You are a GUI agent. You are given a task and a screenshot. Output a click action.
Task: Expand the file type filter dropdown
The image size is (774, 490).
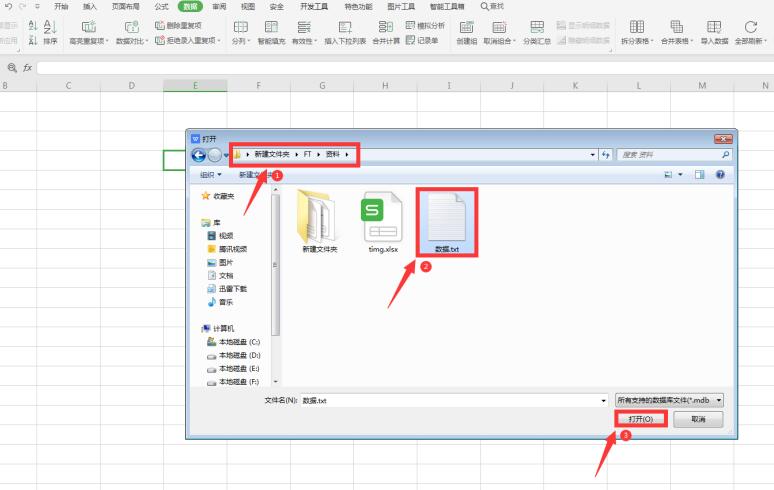tap(719, 400)
